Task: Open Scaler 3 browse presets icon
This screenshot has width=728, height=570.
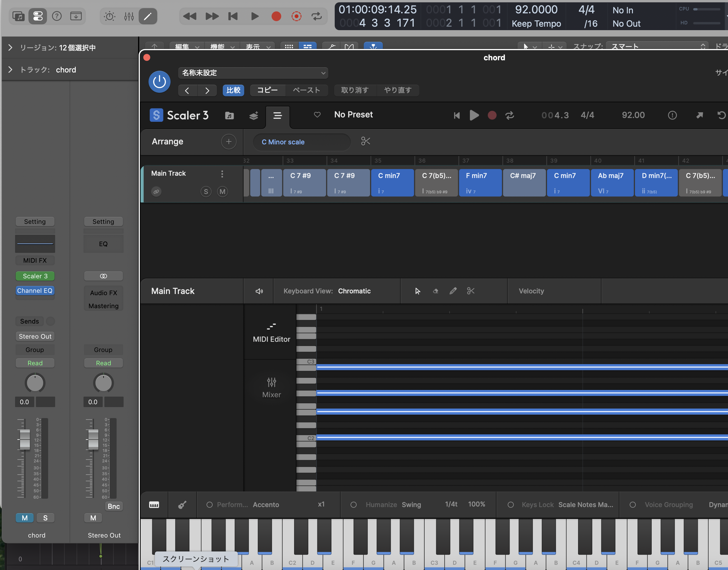Action: tap(229, 115)
